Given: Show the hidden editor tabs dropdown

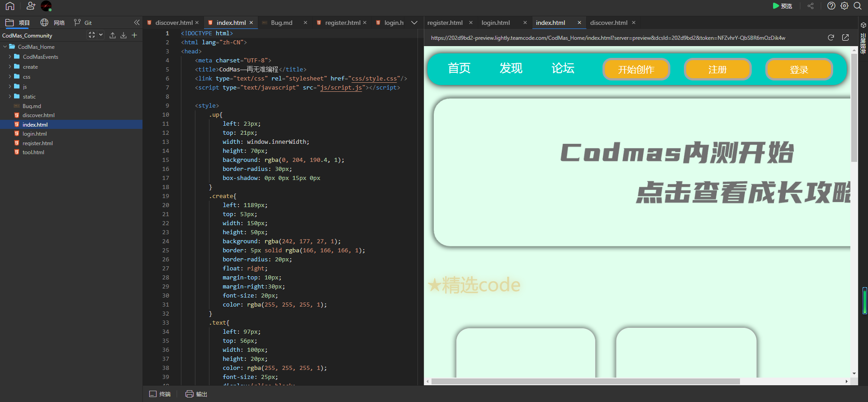Looking at the screenshot, I should [414, 23].
